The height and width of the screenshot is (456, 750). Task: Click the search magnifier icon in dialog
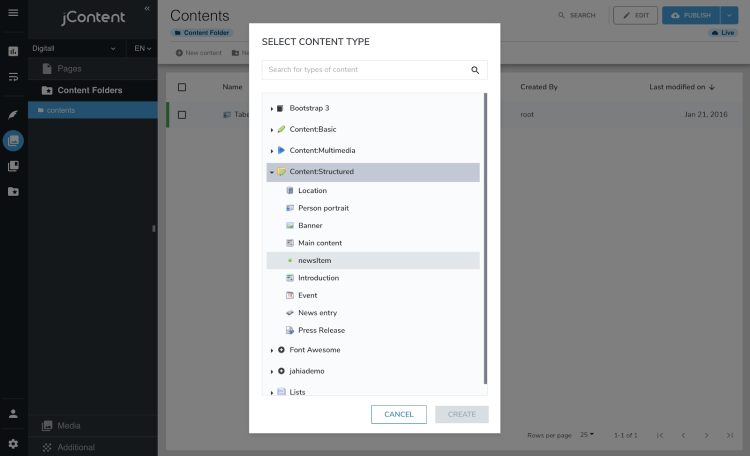point(475,70)
